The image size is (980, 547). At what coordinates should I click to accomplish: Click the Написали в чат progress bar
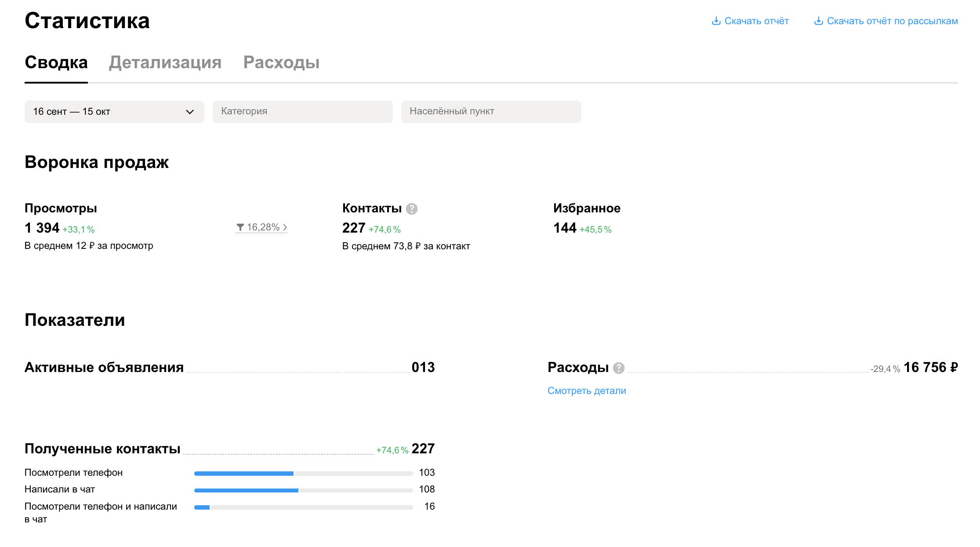click(x=303, y=490)
